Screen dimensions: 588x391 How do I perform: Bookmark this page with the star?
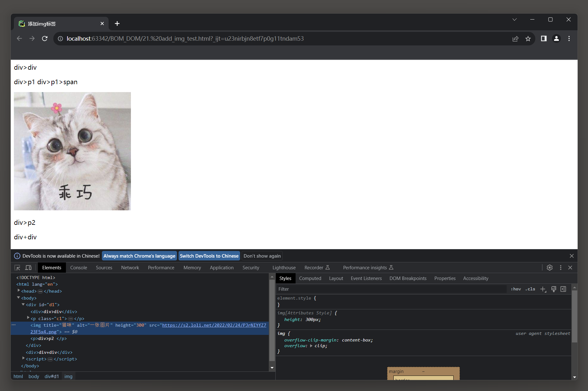(x=528, y=38)
